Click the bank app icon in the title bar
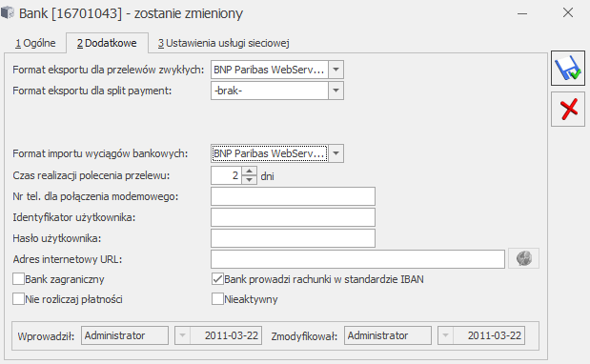The height and width of the screenshot is (364, 590). (x=8, y=12)
